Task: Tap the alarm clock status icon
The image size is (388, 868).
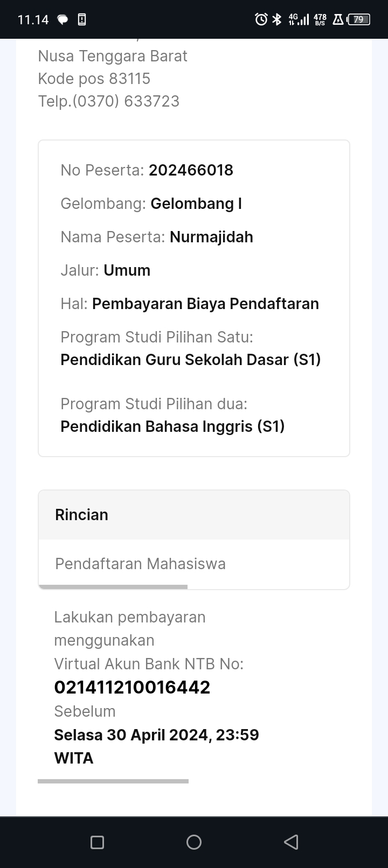Action: click(261, 20)
